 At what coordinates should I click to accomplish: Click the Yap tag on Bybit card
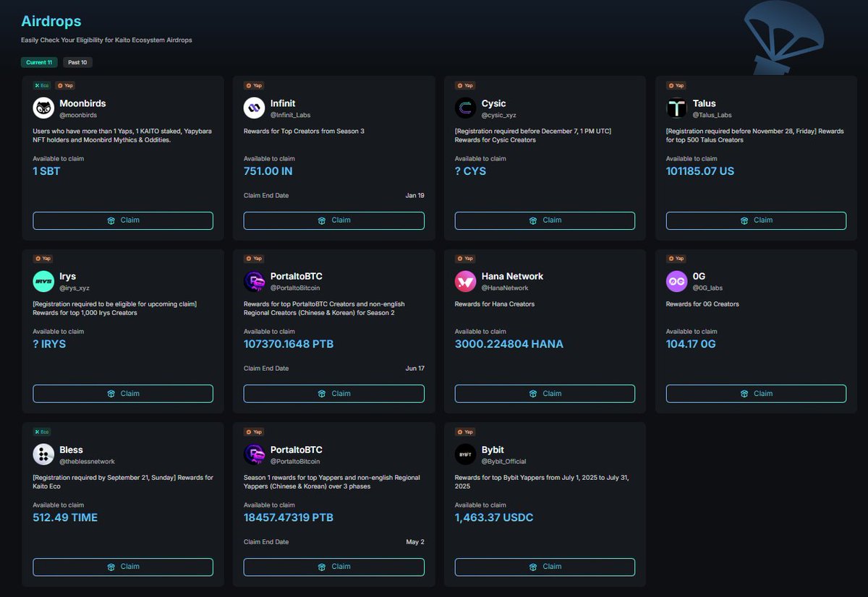click(x=464, y=431)
